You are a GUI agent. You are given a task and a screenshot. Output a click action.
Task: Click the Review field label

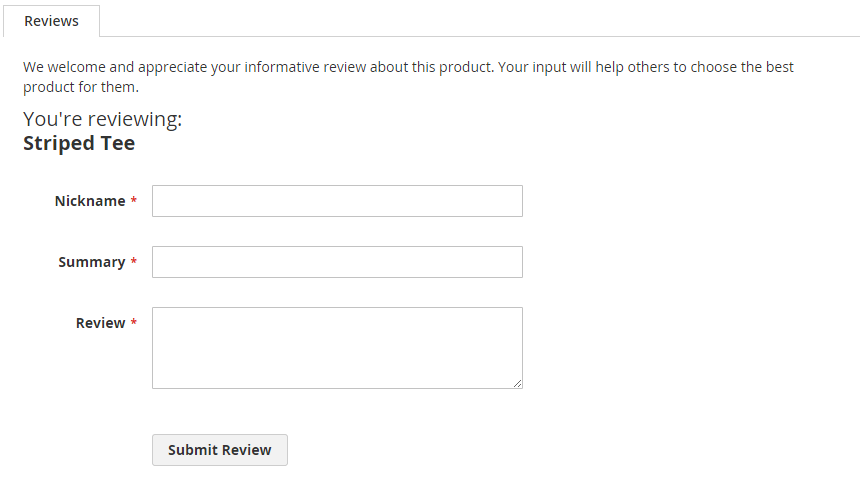click(x=100, y=323)
